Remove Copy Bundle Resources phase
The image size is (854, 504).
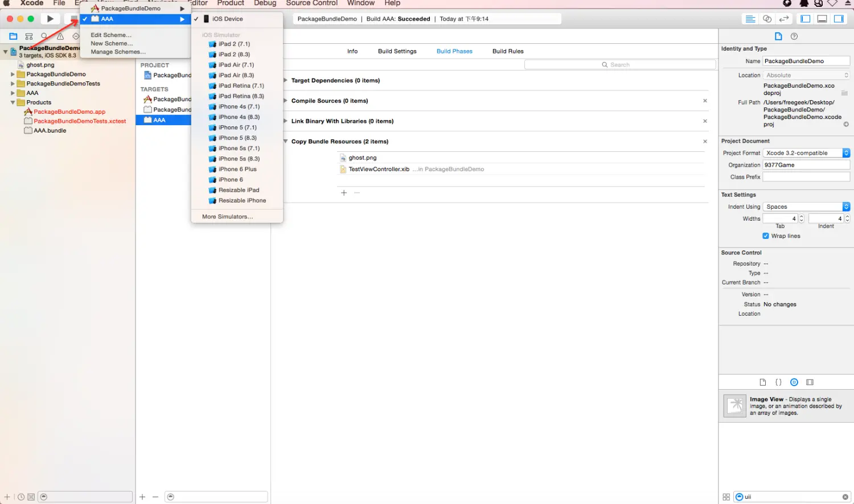point(705,141)
